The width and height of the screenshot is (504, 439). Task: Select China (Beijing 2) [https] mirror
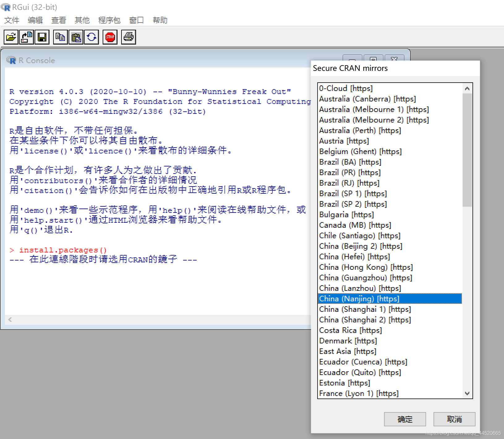tap(390, 246)
